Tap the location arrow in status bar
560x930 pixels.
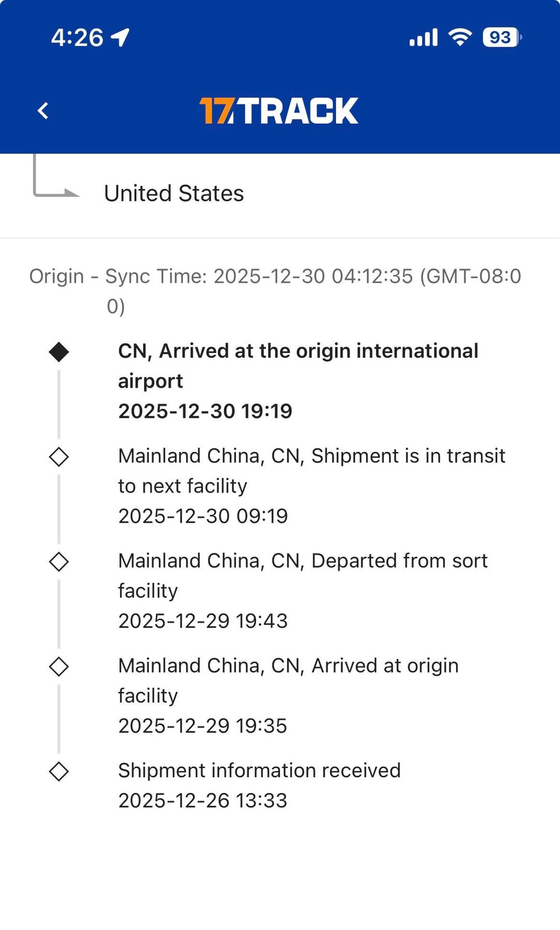(120, 37)
